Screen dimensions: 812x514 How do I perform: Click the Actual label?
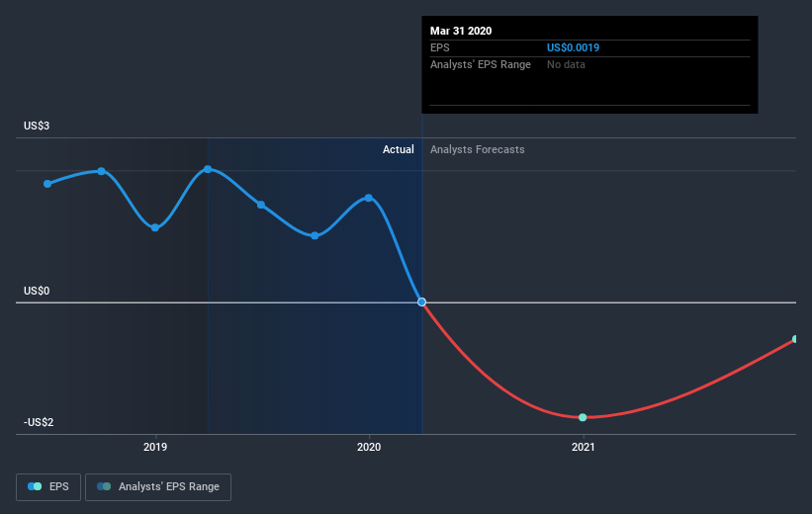tap(399, 149)
